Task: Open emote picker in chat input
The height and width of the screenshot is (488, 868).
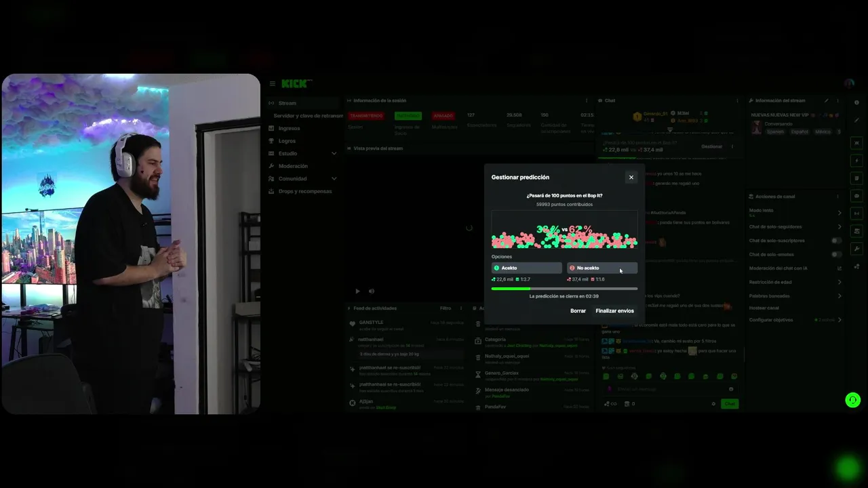Action: [x=730, y=389]
